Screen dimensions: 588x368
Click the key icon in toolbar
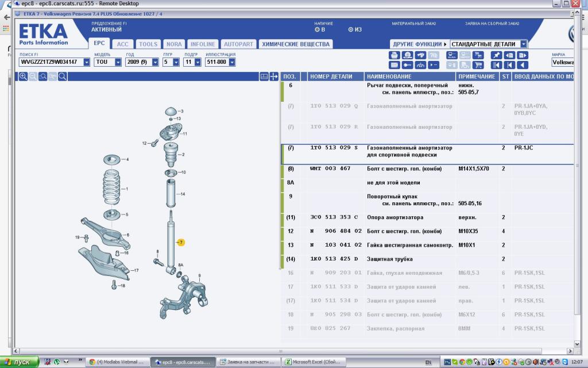(407, 65)
